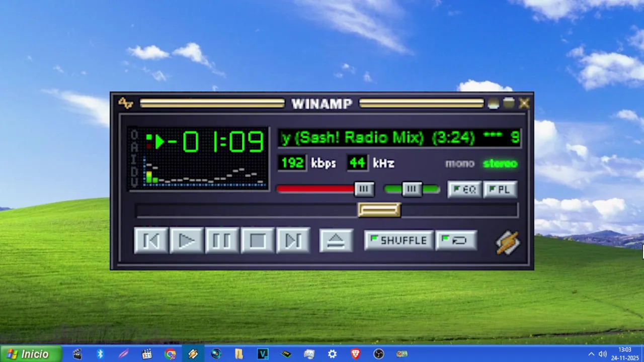
Task: Open Settings gear in the taskbar
Action: pos(332,354)
